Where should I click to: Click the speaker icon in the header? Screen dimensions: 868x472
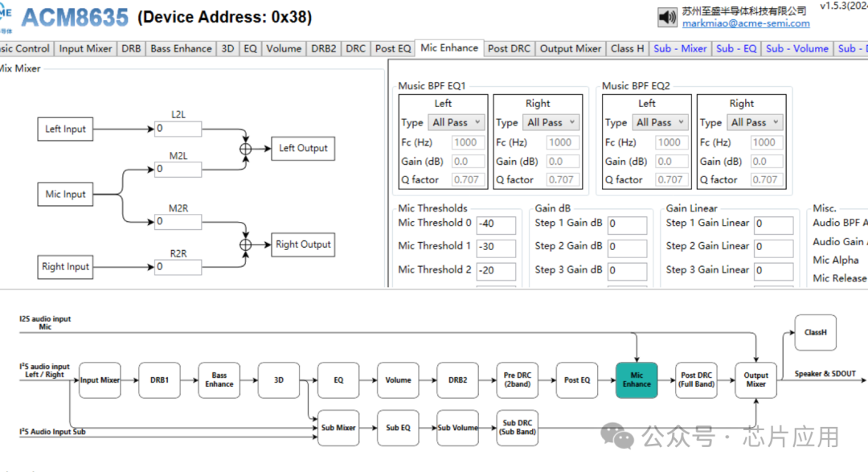(667, 17)
